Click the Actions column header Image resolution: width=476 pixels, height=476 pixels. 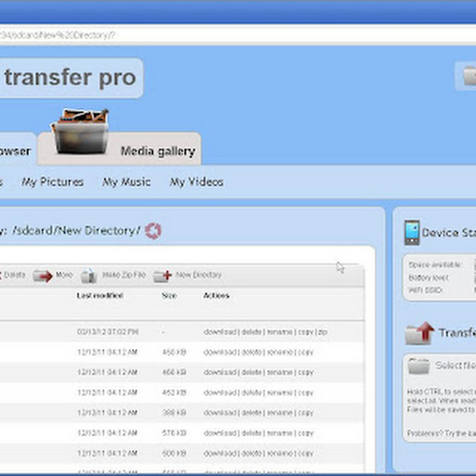pos(216,296)
